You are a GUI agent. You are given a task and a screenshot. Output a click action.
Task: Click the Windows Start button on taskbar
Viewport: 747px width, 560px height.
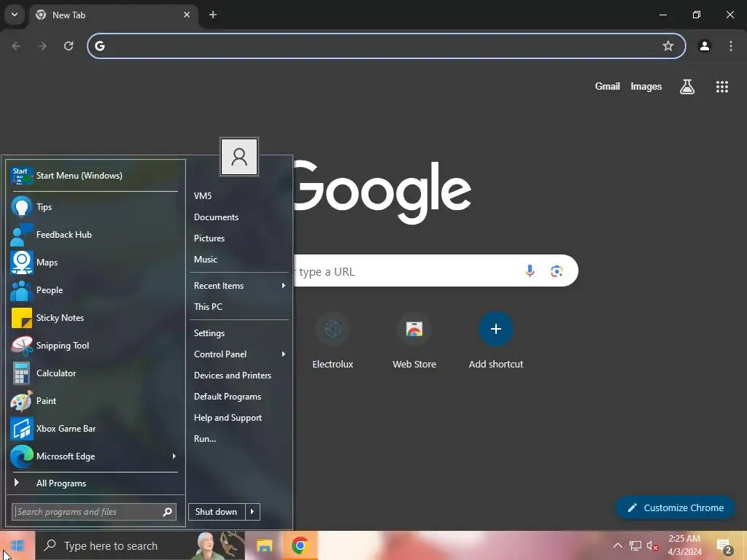pyautogui.click(x=18, y=545)
